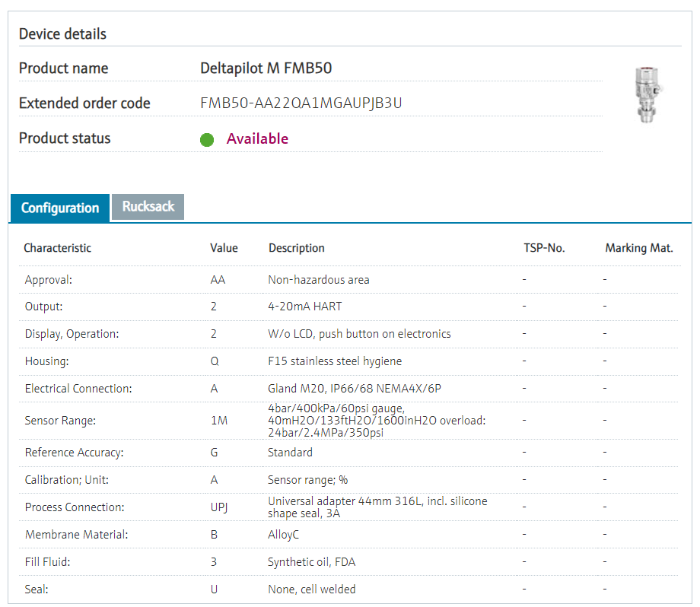The height and width of the screenshot is (607, 700).
Task: Switch to the Rucksack tab
Action: 148,207
